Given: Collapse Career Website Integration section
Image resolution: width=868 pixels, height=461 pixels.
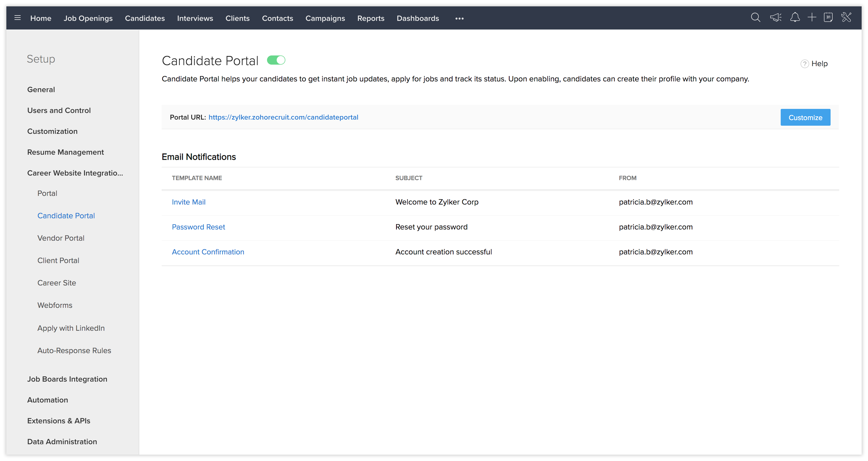Looking at the screenshot, I should click(x=75, y=173).
